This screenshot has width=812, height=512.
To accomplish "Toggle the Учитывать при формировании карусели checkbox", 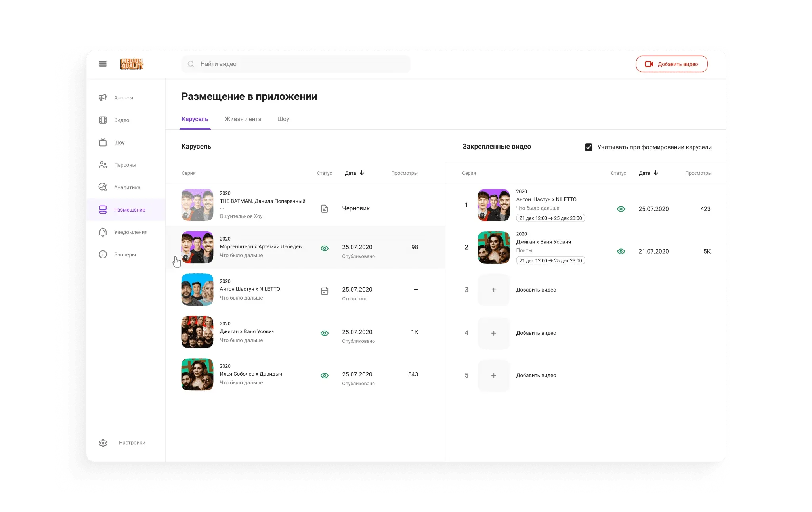I will pos(588,147).
